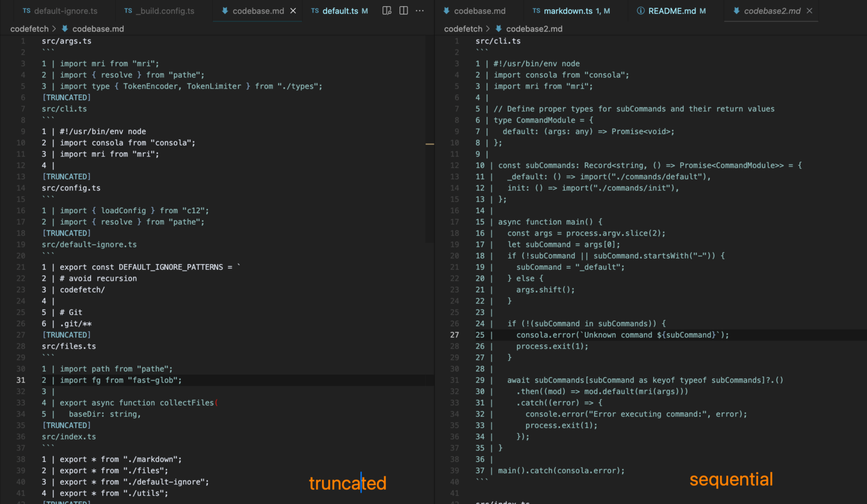Image resolution: width=867 pixels, height=504 pixels.
Task: Click the 'baseDir: string,' line
Action: (x=92, y=414)
